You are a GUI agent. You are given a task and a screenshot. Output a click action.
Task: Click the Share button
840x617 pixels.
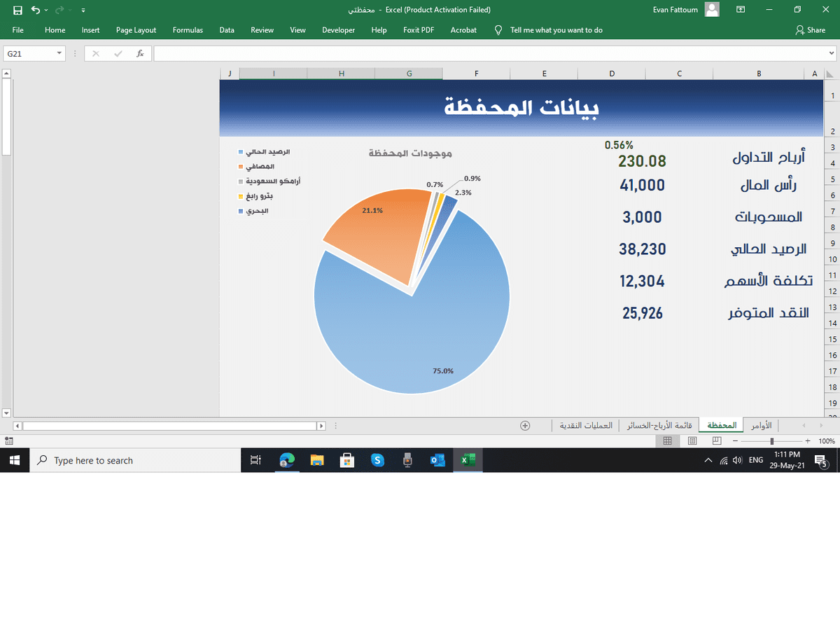(811, 30)
